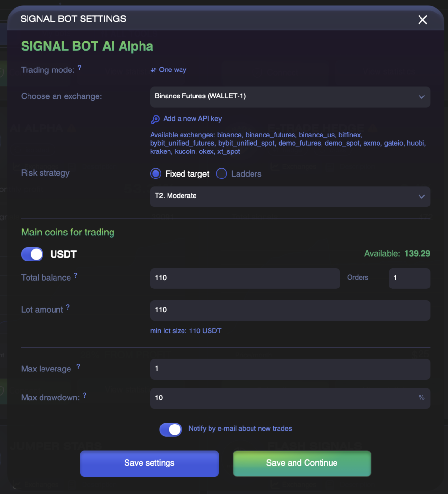Click the Max drawdown help question mark
Viewport: 448px width, 494px height.
[85, 395]
